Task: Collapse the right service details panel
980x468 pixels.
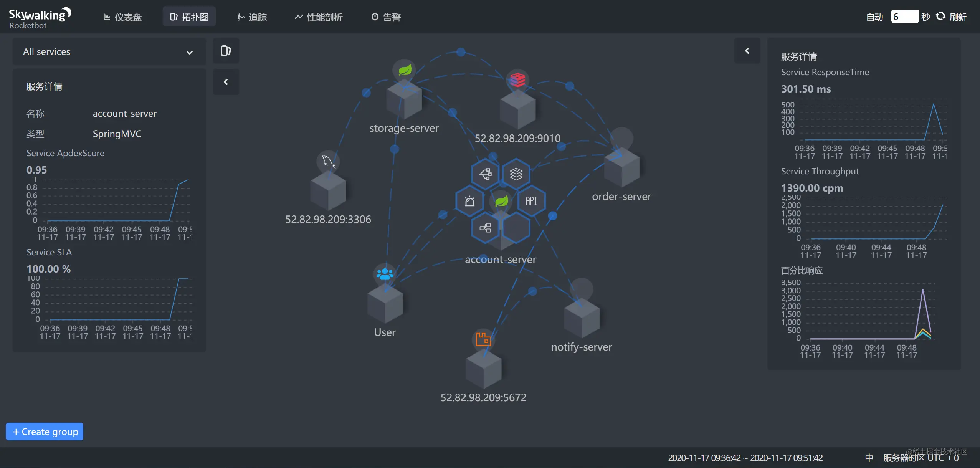Action: [747, 51]
